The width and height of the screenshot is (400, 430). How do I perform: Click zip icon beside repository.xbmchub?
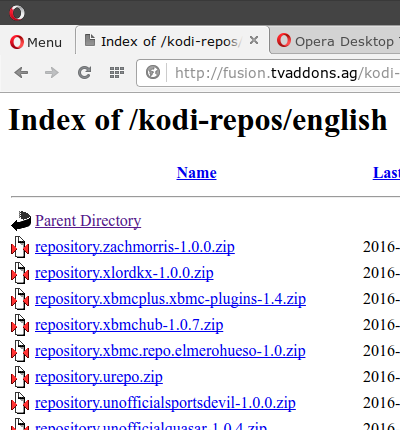(20, 325)
